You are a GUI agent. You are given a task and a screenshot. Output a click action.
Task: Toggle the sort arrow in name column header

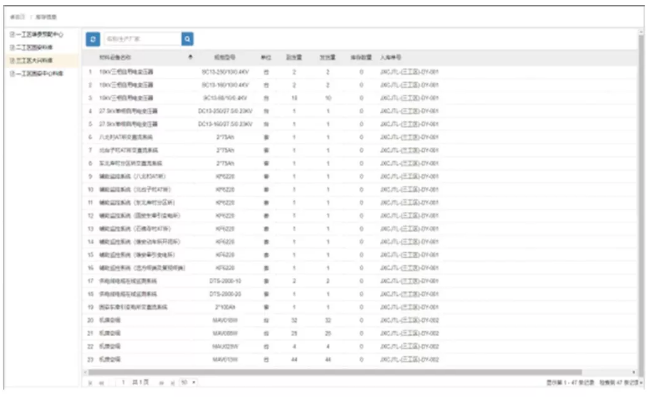[x=190, y=57]
